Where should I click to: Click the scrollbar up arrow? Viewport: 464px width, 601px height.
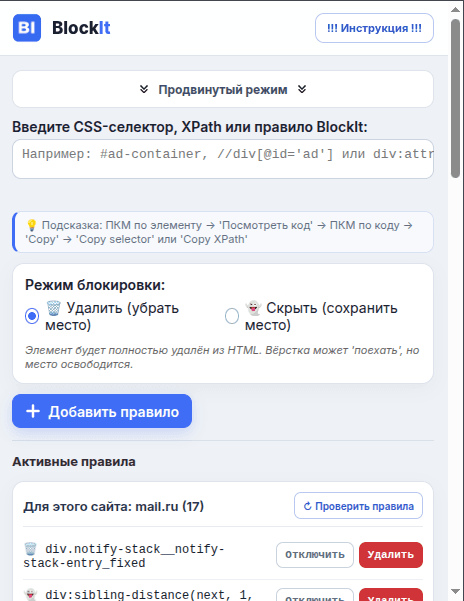tap(455, 10)
